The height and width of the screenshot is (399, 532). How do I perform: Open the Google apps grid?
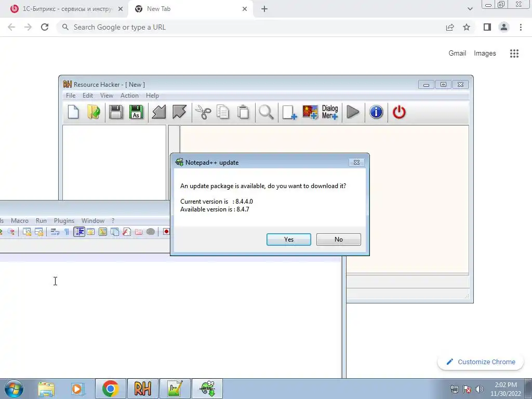tap(514, 54)
